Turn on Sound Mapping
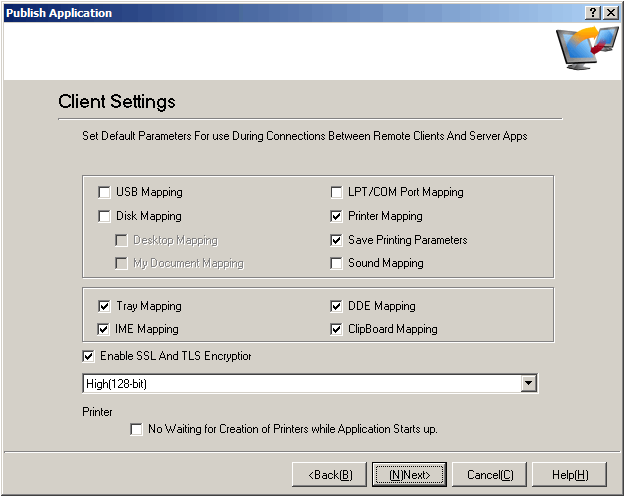 (337, 264)
